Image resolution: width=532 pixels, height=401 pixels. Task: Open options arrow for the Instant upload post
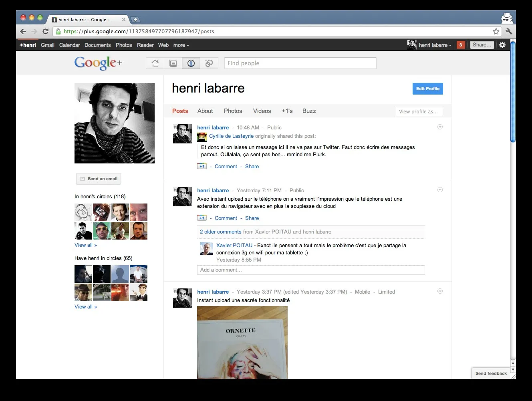[x=440, y=291]
